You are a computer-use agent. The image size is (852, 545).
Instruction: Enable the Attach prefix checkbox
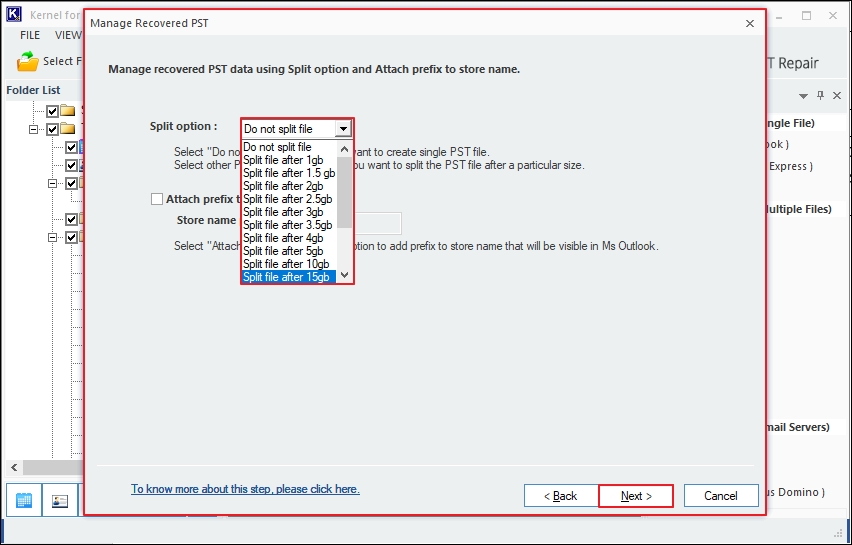pyautogui.click(x=157, y=199)
